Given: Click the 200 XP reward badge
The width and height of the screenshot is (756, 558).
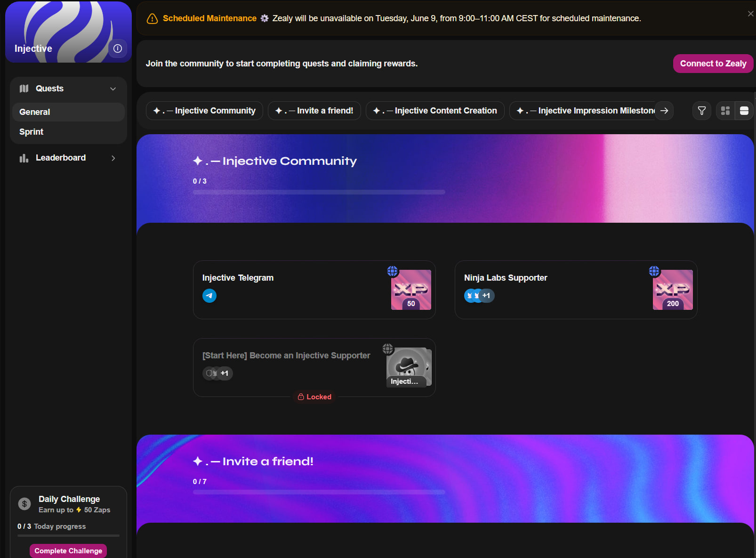Looking at the screenshot, I should coord(673,290).
